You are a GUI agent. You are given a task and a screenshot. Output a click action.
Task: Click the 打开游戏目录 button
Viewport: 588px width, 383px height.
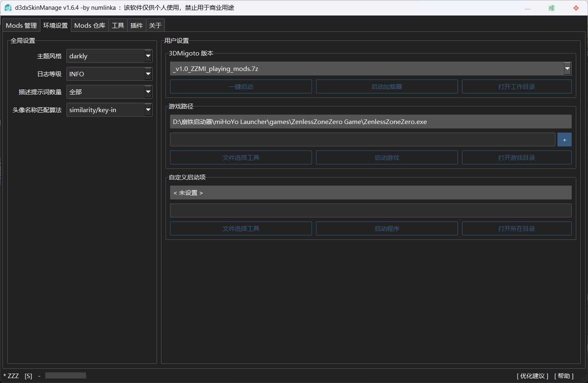point(517,157)
